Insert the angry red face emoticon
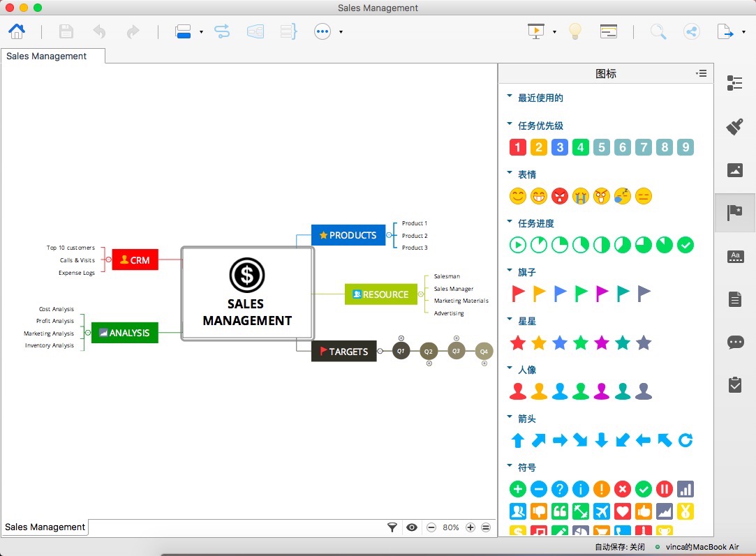Image resolution: width=756 pixels, height=556 pixels. [560, 196]
